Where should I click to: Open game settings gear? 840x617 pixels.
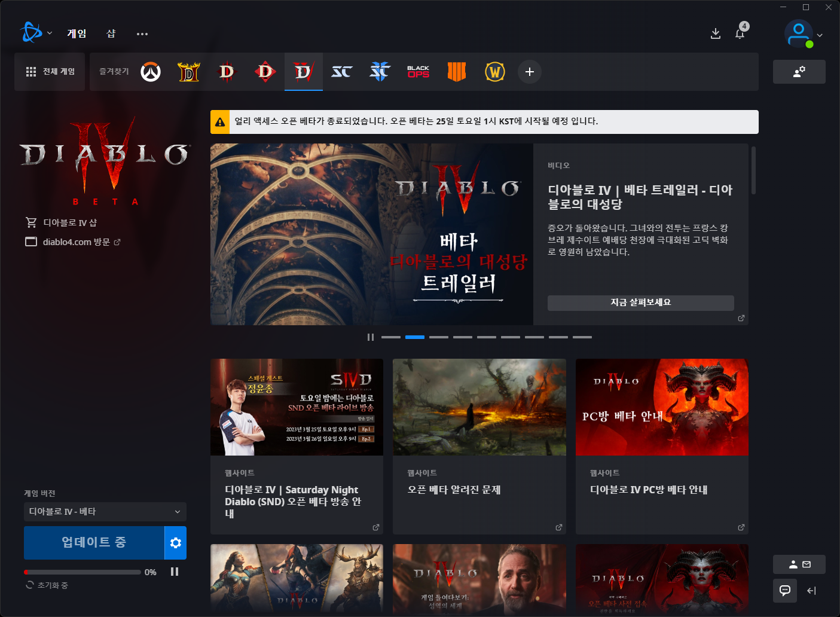176,543
